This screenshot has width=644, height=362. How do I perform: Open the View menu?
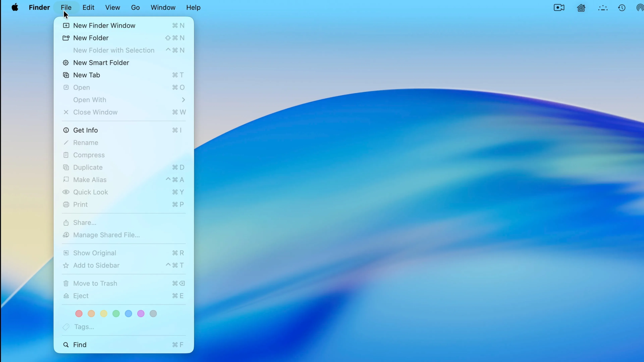click(113, 8)
